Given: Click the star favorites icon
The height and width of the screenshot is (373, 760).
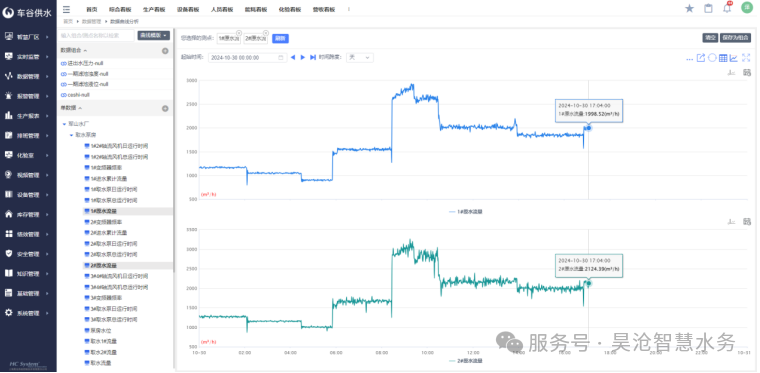Looking at the screenshot, I should point(689,8).
